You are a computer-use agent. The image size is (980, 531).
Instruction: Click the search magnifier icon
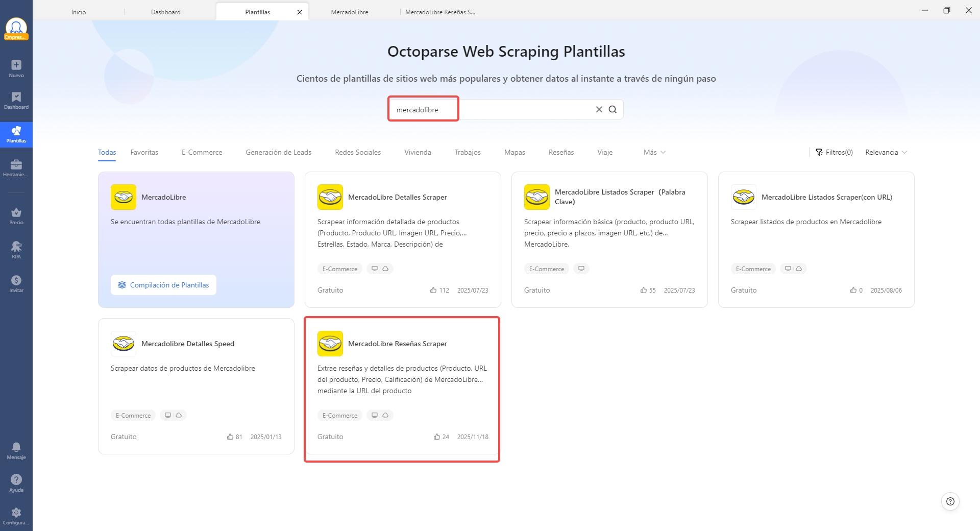(x=612, y=109)
